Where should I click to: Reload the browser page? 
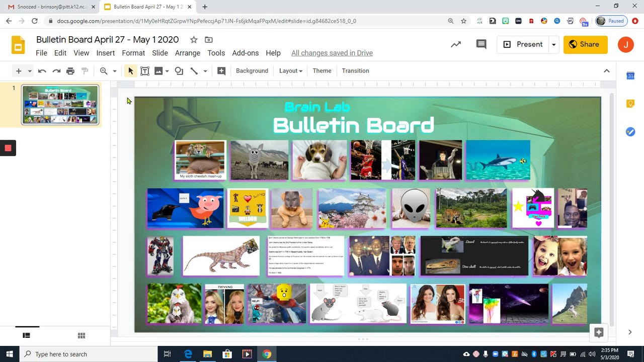[34, 21]
